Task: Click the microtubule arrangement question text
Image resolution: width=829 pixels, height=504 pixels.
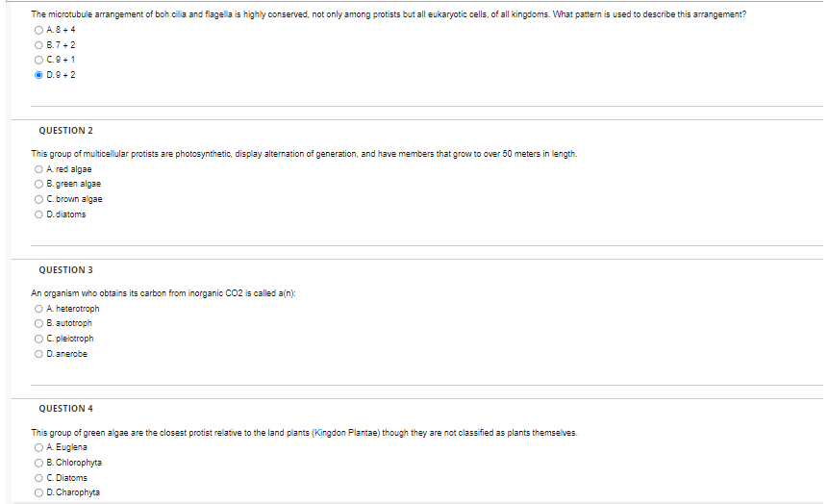Action: pos(389,14)
